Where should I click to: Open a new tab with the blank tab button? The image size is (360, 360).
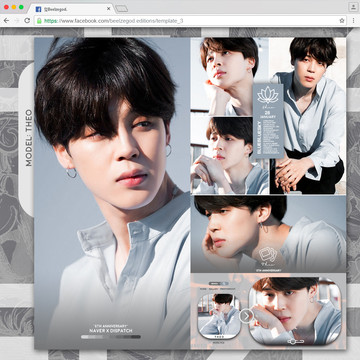(121, 9)
